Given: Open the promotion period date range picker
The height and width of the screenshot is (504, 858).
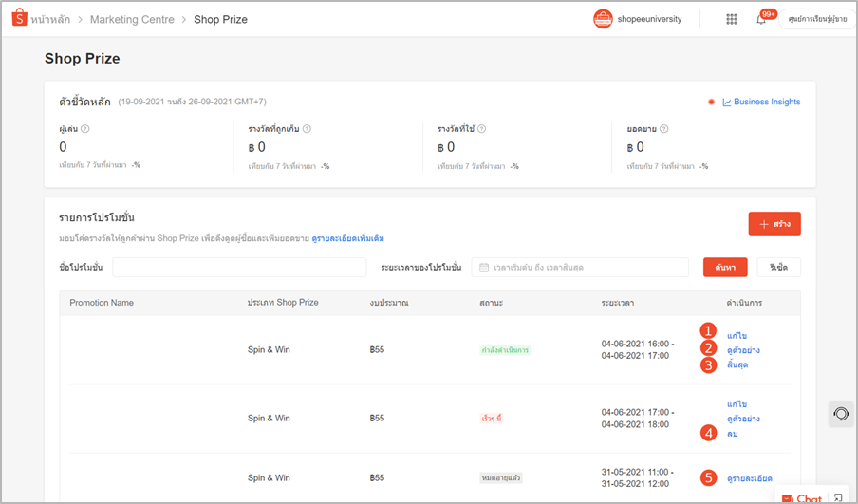Looking at the screenshot, I should [x=580, y=267].
